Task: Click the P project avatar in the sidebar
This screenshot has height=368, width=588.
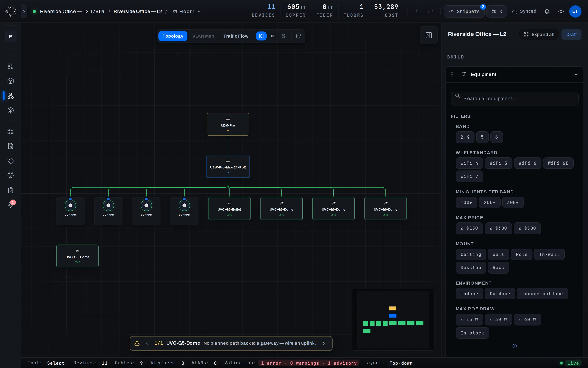Action: [10, 36]
